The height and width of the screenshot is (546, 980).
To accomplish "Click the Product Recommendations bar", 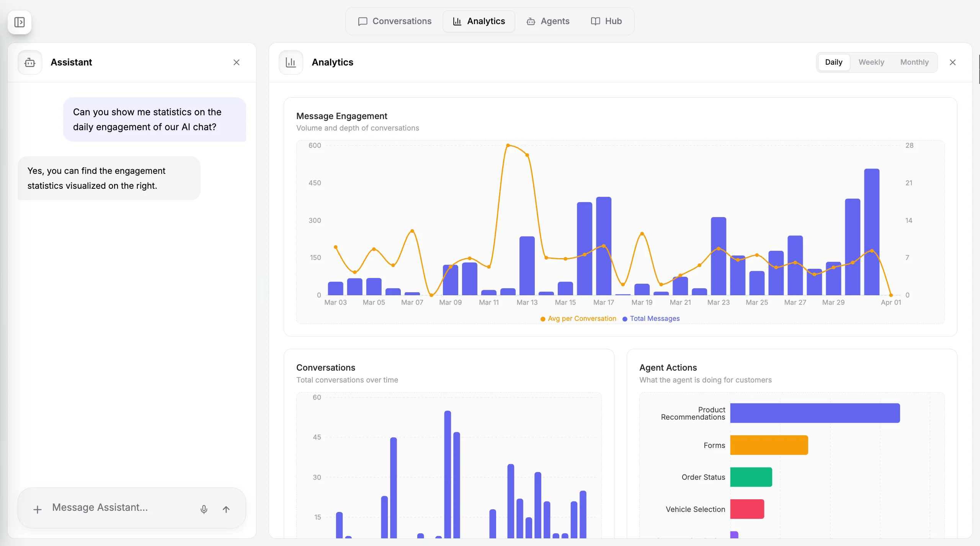I will [815, 413].
